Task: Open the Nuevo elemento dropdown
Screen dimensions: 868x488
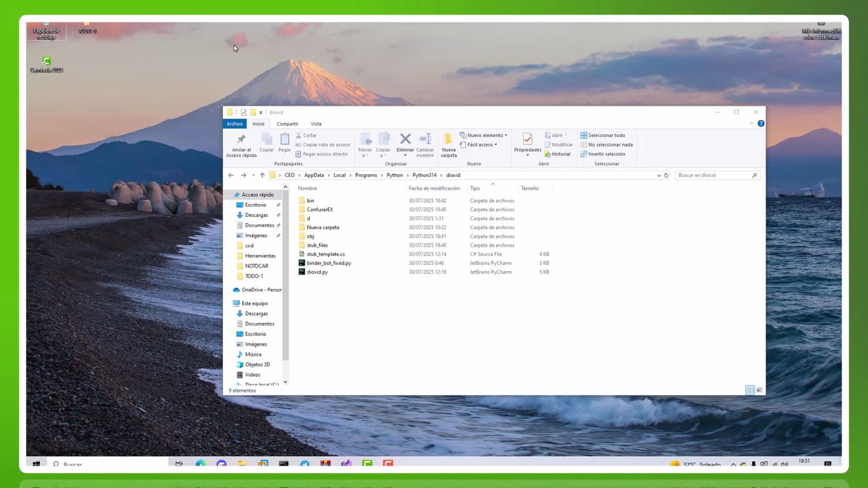Action: (x=484, y=136)
